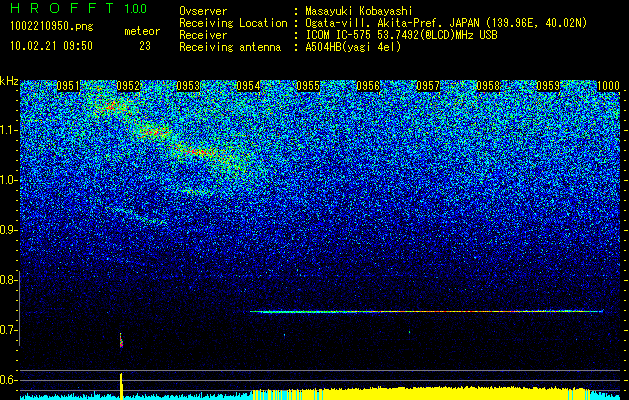Click the 'meteor' label
This screenshot has height=400, width=629.
click(142, 31)
